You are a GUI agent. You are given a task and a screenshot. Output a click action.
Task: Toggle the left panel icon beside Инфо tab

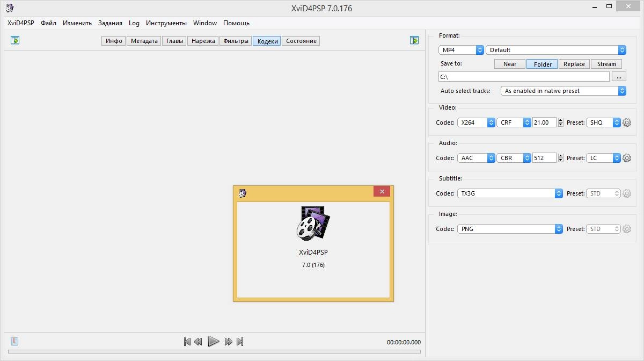[15, 40]
